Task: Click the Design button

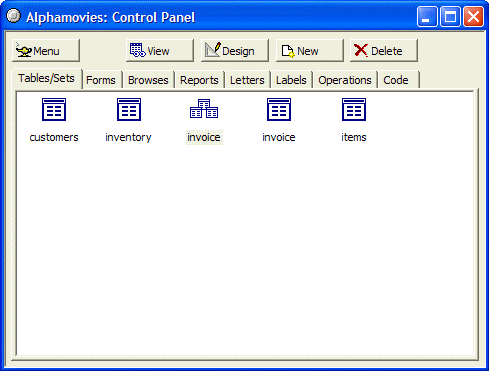Action: pyautogui.click(x=235, y=51)
